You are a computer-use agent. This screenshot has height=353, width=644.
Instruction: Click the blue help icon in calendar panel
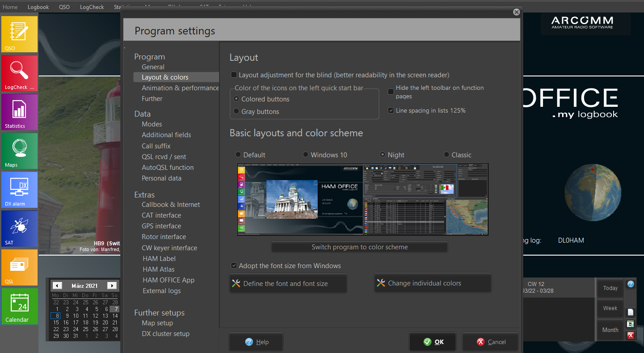tap(631, 284)
